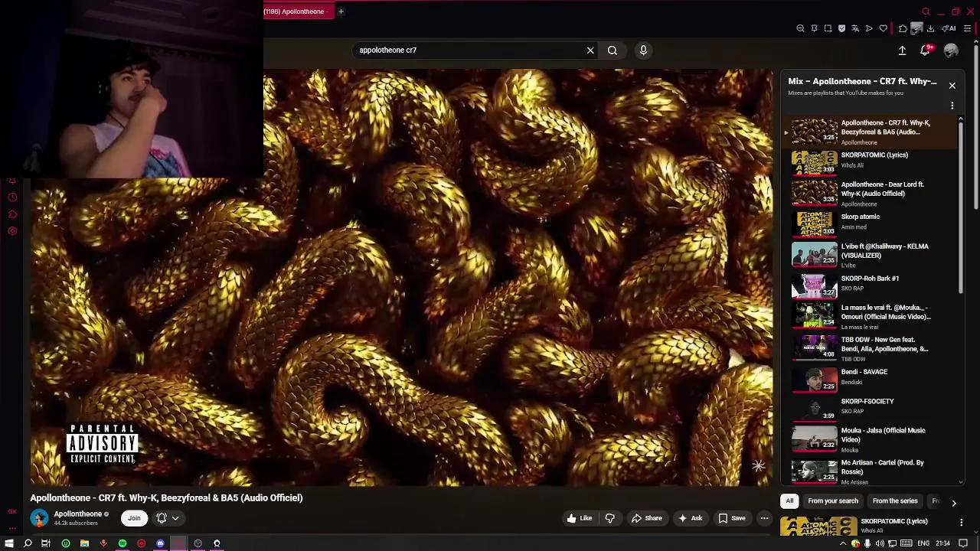The height and width of the screenshot is (551, 980).
Task: Open the browser downloads icon
Action: [x=930, y=28]
